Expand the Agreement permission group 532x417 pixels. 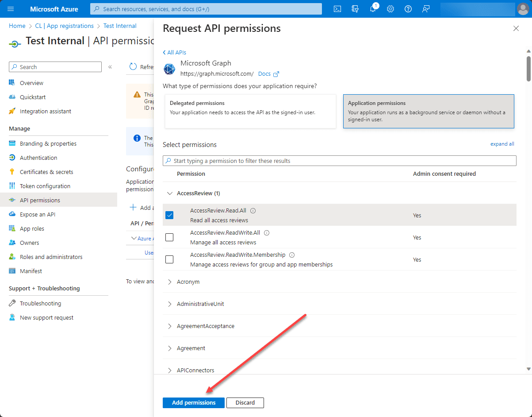170,348
